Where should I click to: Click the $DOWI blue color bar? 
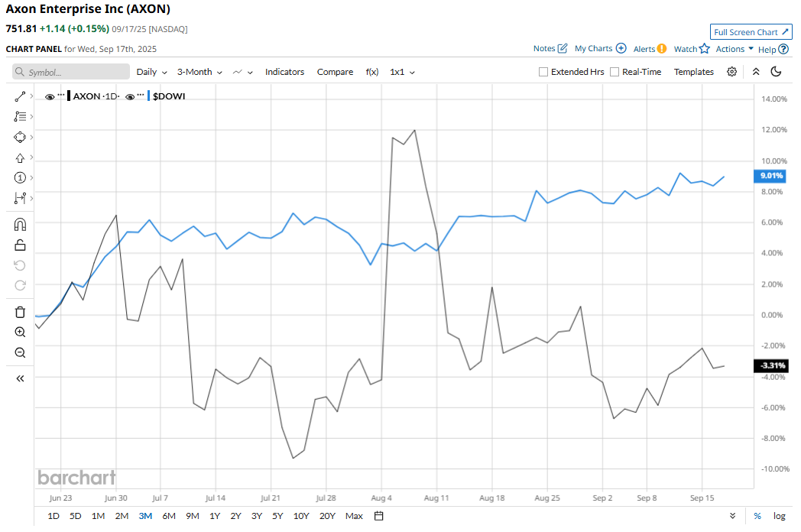148,96
